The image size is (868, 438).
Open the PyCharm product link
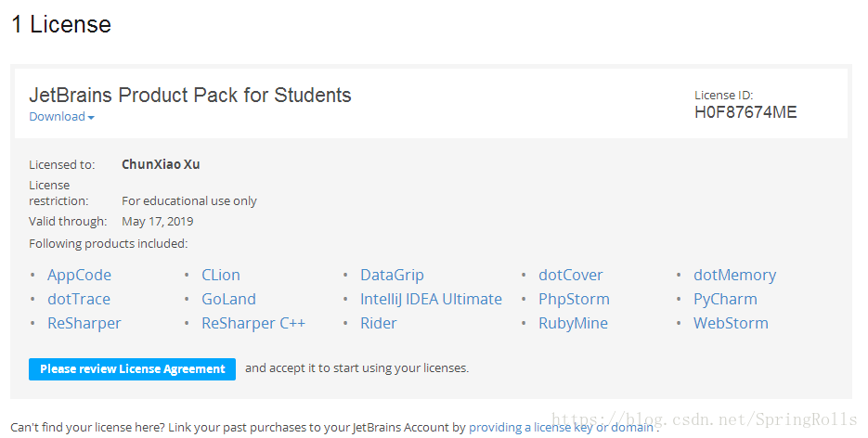[x=725, y=299]
